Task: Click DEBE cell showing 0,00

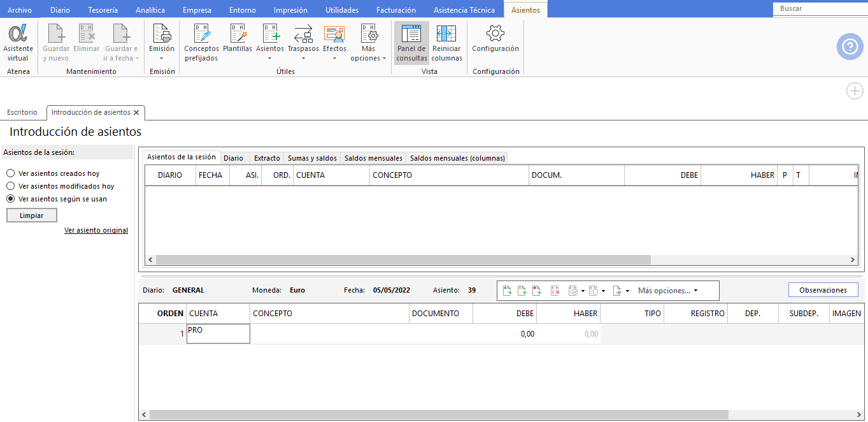Action: point(505,334)
